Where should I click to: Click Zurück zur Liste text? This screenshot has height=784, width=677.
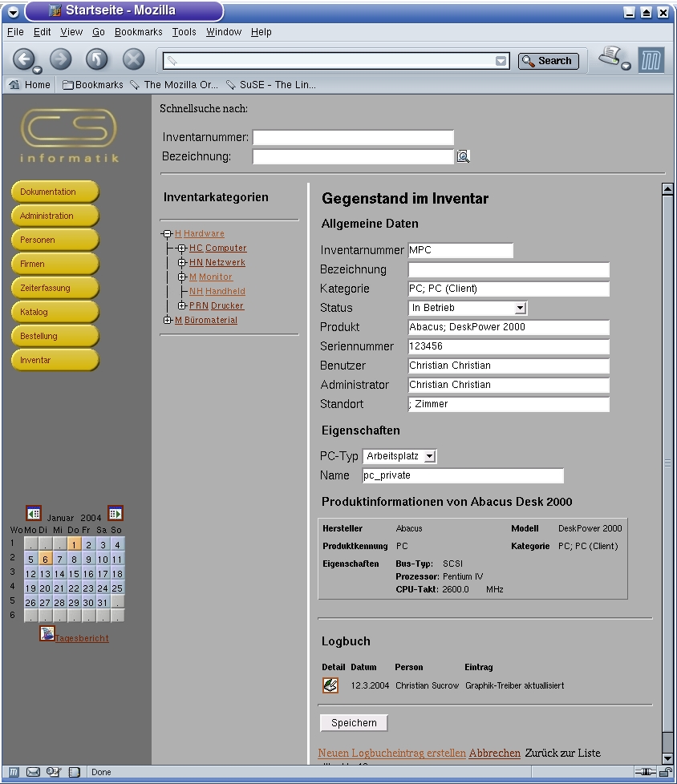[x=562, y=753]
